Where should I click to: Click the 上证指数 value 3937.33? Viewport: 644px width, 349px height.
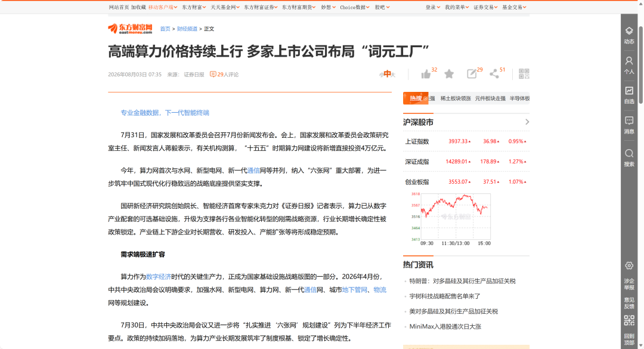pos(459,141)
